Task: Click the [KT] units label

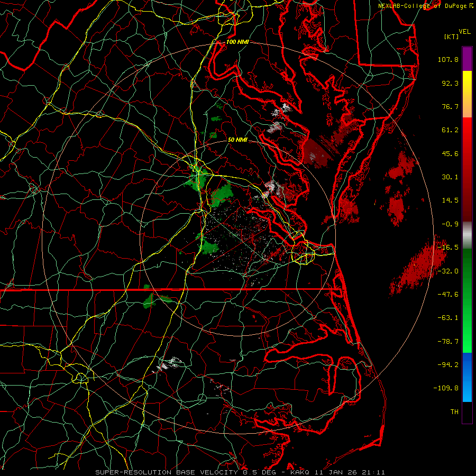Action: click(452, 36)
